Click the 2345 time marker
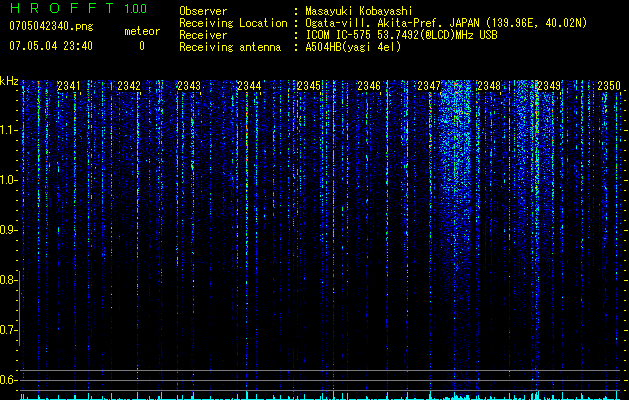629x400 pixels. (x=309, y=86)
